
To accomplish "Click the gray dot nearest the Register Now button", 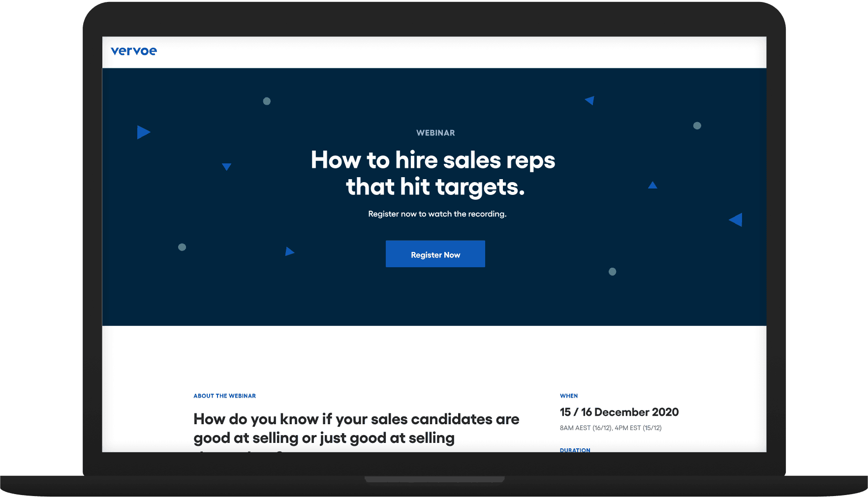I will pos(612,272).
